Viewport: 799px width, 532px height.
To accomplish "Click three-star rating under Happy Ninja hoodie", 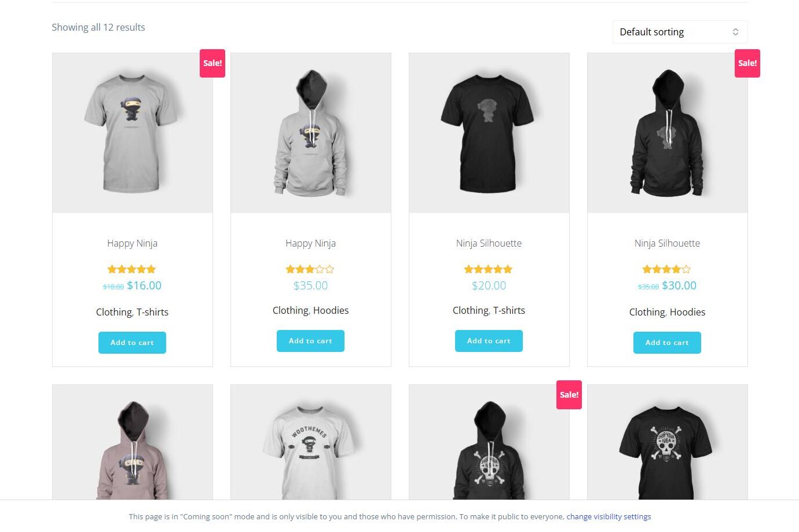I will (x=310, y=269).
